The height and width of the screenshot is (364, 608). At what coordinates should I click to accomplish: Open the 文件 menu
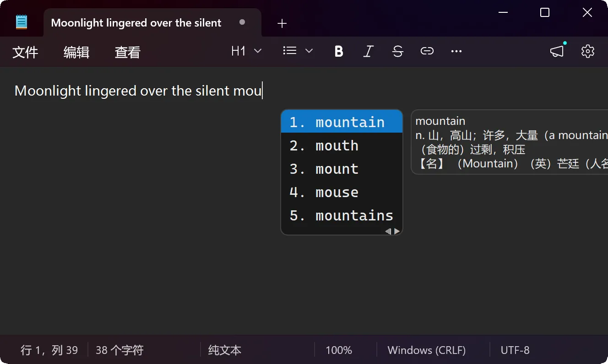click(25, 52)
